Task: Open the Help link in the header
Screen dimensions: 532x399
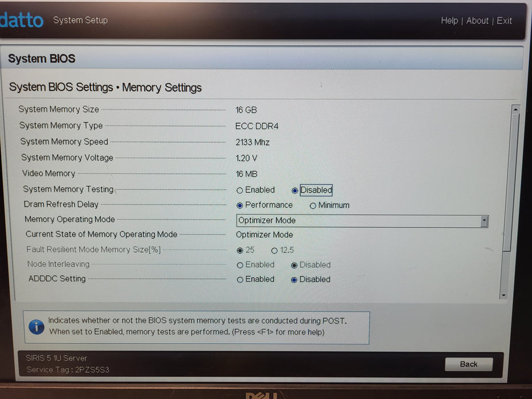Action: [x=449, y=21]
